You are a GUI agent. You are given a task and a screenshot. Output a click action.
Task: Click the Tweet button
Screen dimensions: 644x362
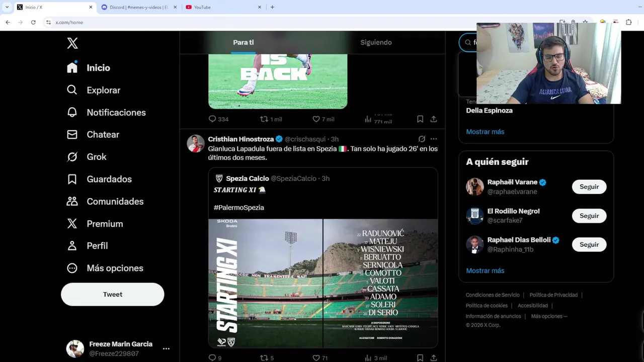coord(113,295)
